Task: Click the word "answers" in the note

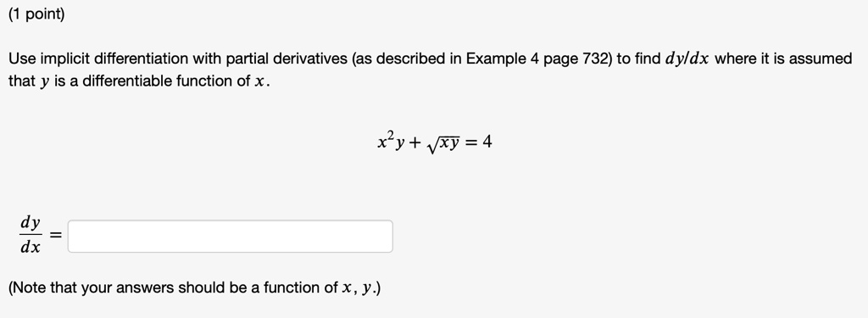Action: (139, 288)
